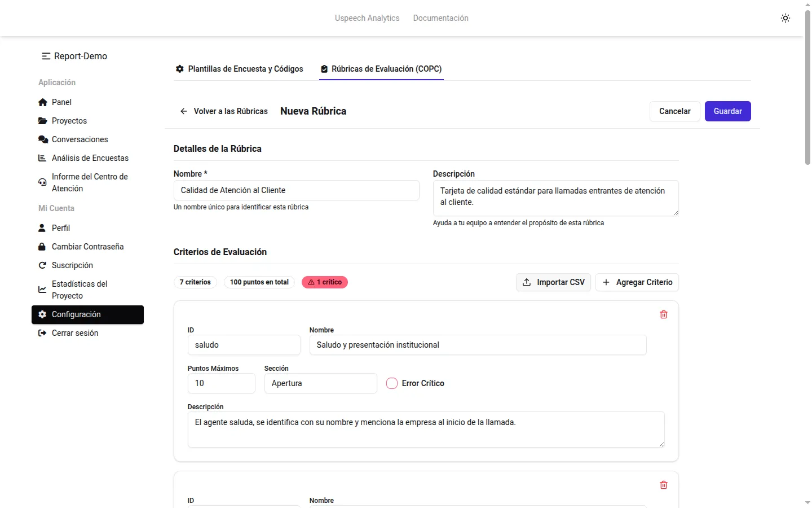Edit the ID field containing saludo
The height and width of the screenshot is (508, 812).
pyautogui.click(x=244, y=345)
